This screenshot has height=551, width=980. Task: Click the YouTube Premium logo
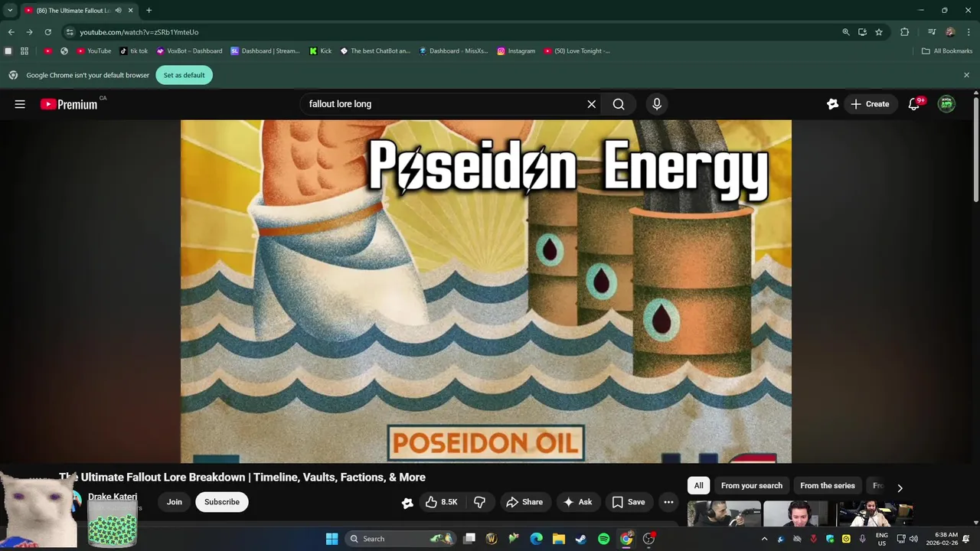point(69,104)
